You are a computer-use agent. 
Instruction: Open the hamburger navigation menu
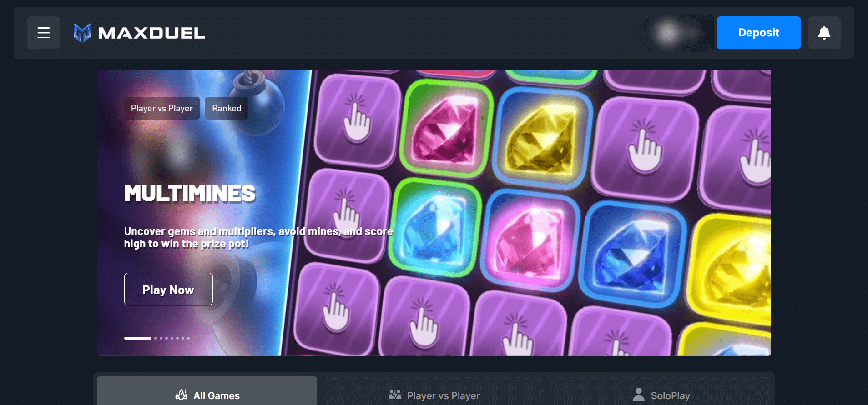pos(44,33)
